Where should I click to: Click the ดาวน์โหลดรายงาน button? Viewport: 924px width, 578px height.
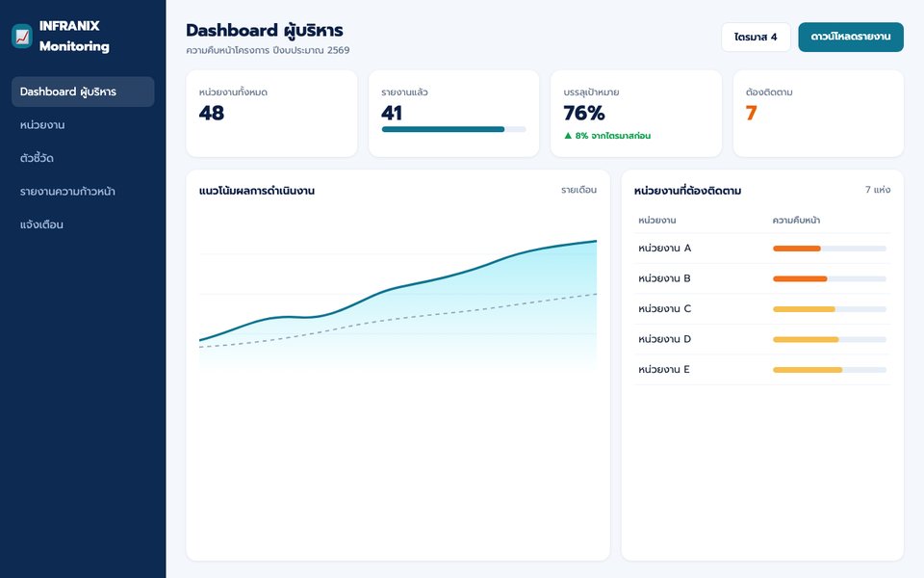[850, 38]
